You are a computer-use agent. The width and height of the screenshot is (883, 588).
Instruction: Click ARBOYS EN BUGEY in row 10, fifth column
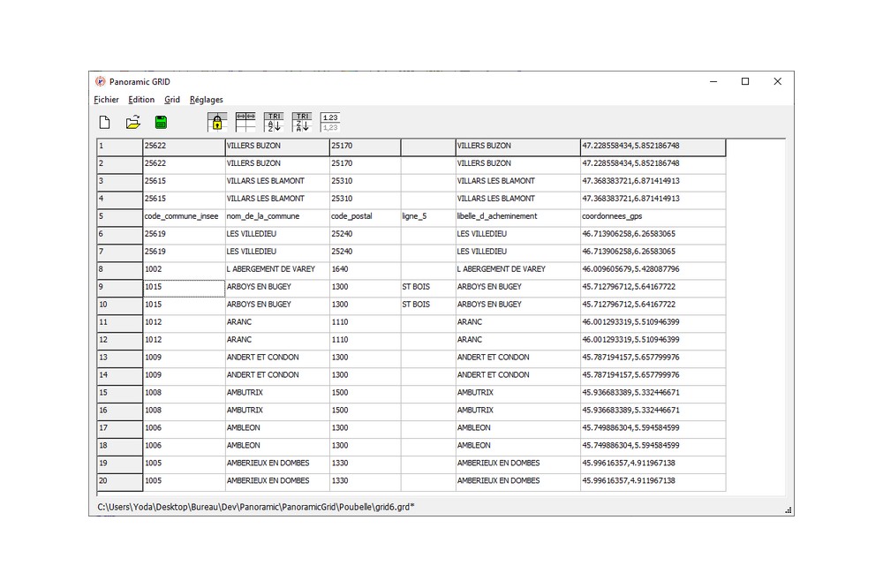[518, 305]
